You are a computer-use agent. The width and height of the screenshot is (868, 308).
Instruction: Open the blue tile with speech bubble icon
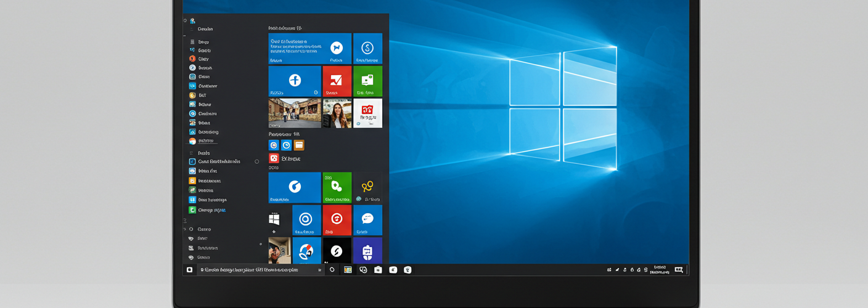click(367, 220)
